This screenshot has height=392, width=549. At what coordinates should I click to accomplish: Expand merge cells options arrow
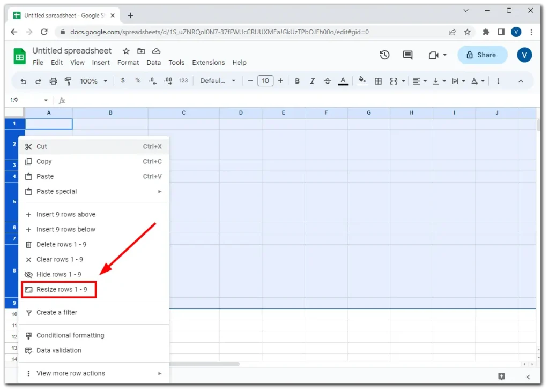403,81
